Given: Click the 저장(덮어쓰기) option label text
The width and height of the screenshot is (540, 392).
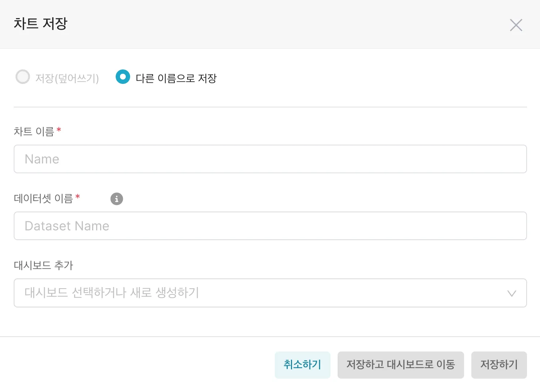Looking at the screenshot, I should click(x=67, y=78).
